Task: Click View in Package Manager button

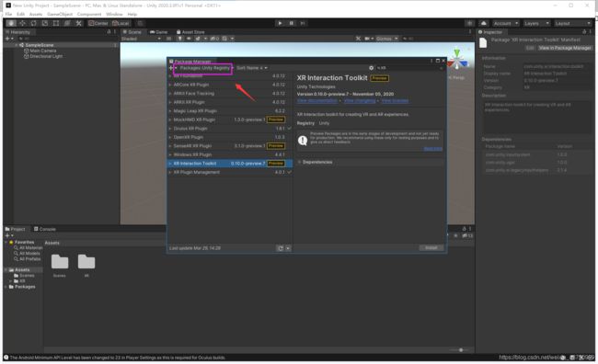Action: click(x=565, y=48)
